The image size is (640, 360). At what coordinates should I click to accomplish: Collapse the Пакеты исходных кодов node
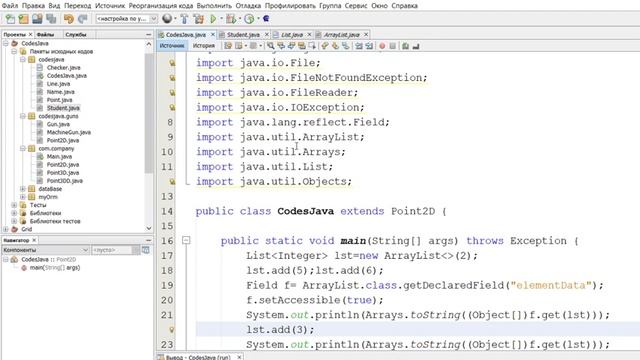(14, 51)
